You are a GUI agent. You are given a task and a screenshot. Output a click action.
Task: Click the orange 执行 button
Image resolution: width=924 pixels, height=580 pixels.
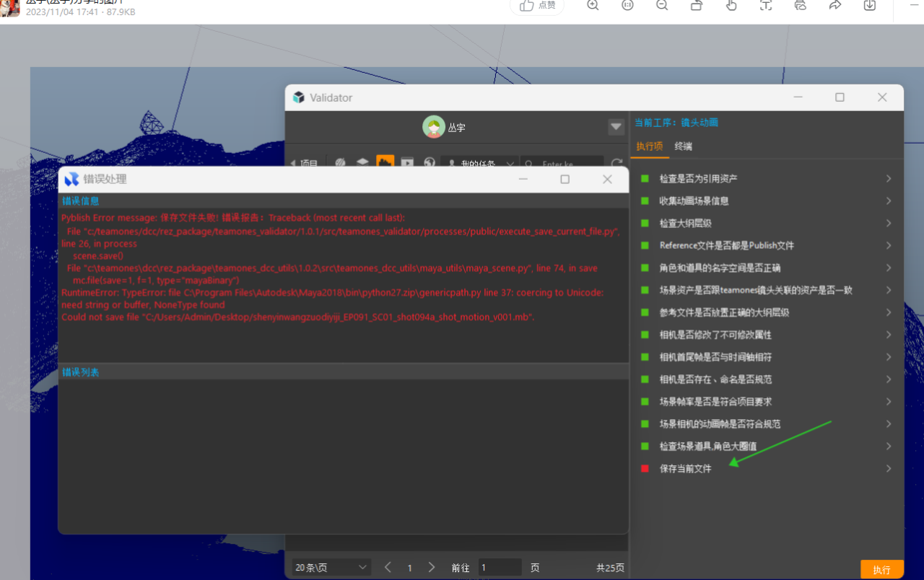point(881,569)
